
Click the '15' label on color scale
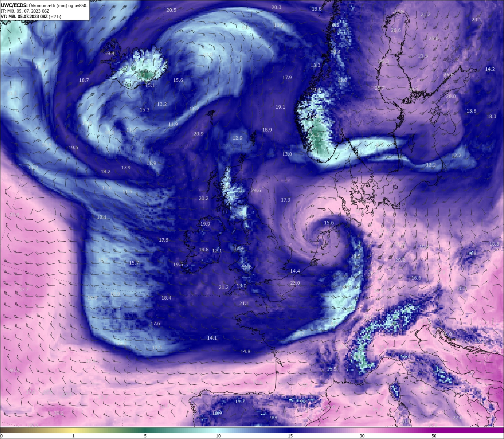[290, 436]
